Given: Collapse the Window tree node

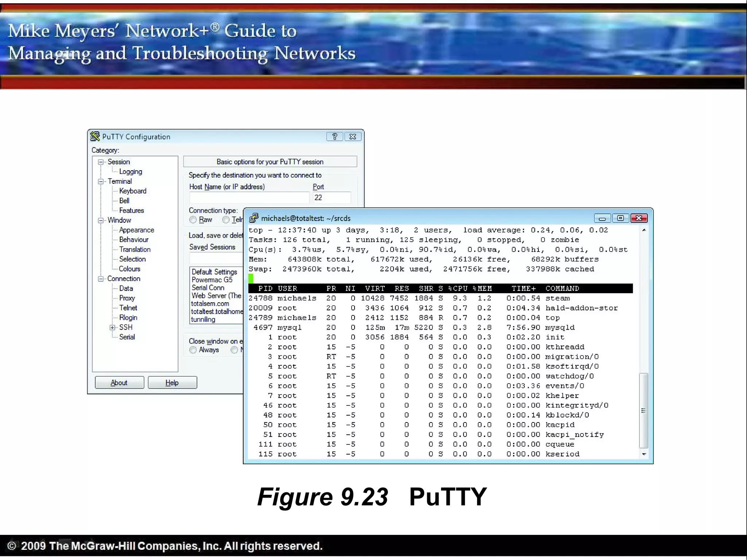Looking at the screenshot, I should 101,220.
